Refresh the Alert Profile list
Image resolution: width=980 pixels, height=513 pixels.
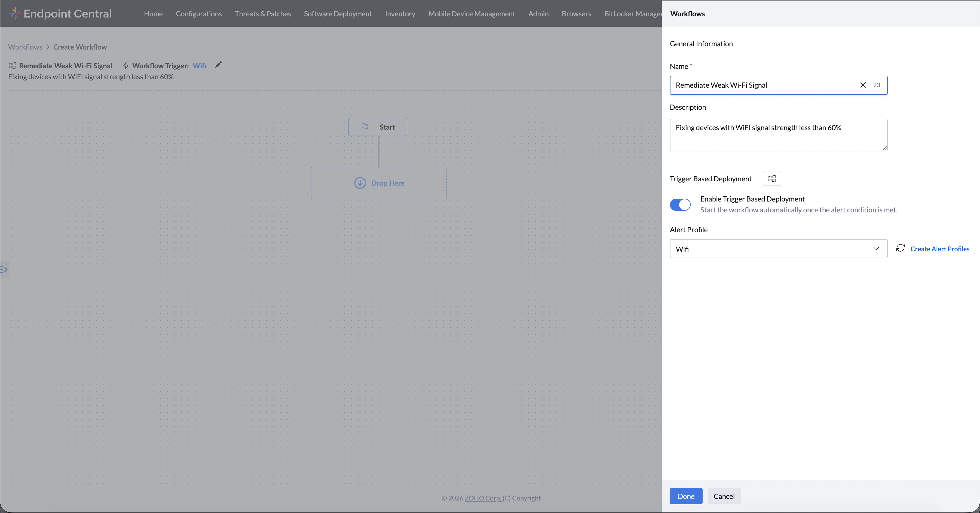[x=901, y=248]
